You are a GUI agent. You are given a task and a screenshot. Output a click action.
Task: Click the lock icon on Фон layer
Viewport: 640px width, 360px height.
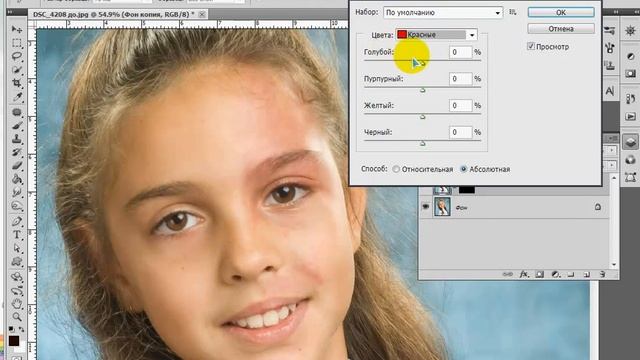(x=598, y=207)
